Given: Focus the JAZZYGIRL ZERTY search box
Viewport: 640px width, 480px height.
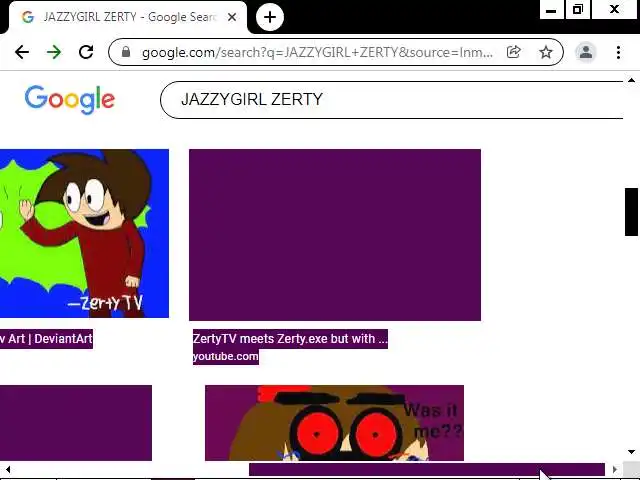Looking at the screenshot, I should click(x=392, y=100).
